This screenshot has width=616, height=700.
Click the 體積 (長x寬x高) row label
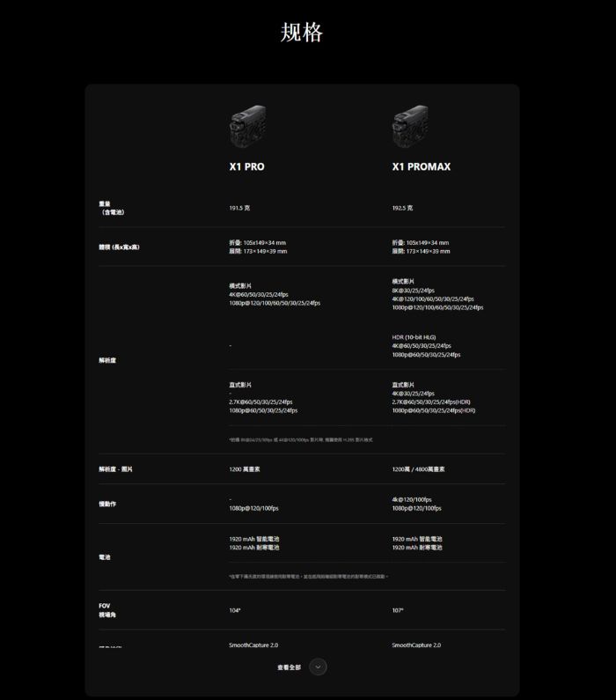point(119,247)
